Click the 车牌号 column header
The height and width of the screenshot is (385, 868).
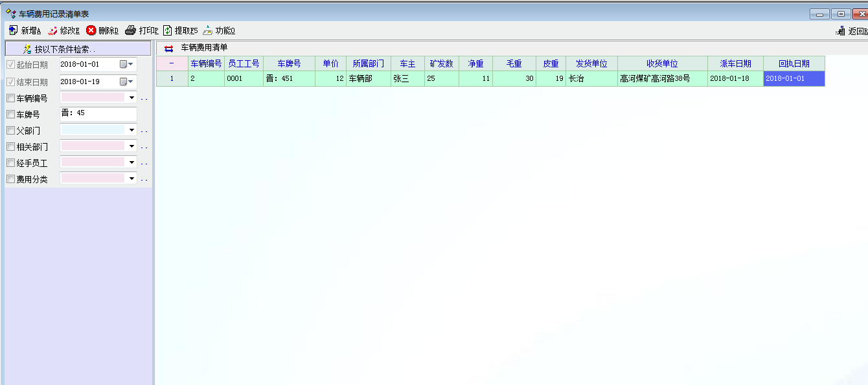tap(289, 63)
